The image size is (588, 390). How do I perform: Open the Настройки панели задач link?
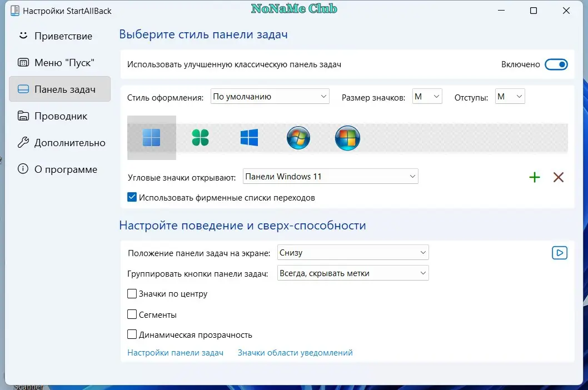coord(176,353)
